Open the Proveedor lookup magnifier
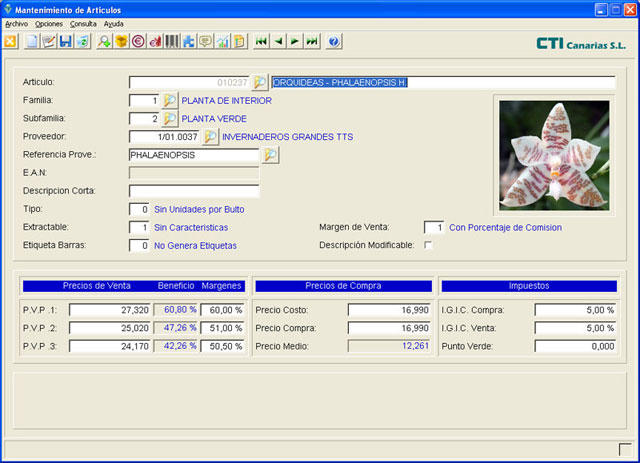This screenshot has width=640, height=463. pyautogui.click(x=211, y=137)
